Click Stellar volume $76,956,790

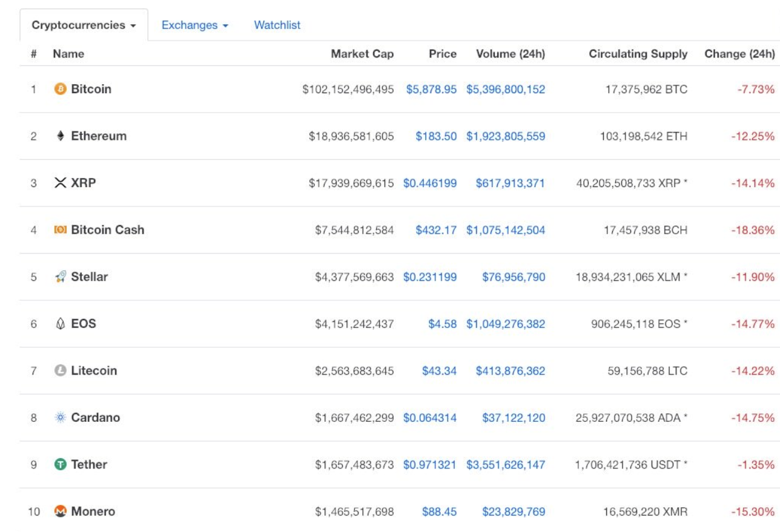[x=514, y=277]
